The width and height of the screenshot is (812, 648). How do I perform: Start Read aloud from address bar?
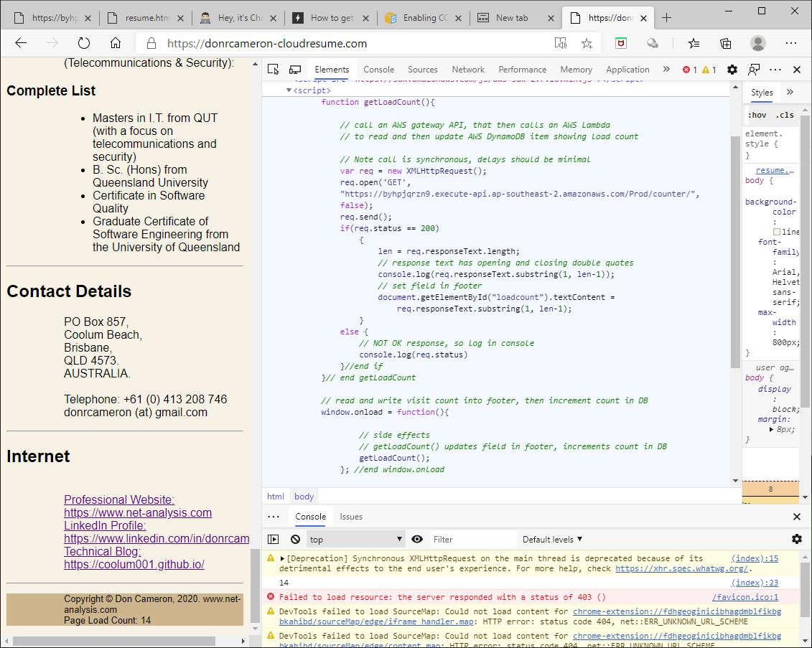(x=560, y=43)
